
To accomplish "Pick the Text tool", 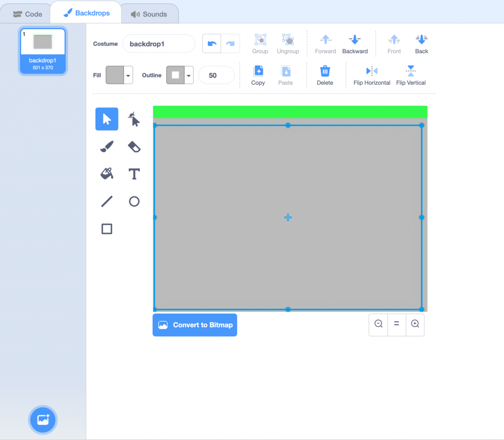I will (x=134, y=174).
